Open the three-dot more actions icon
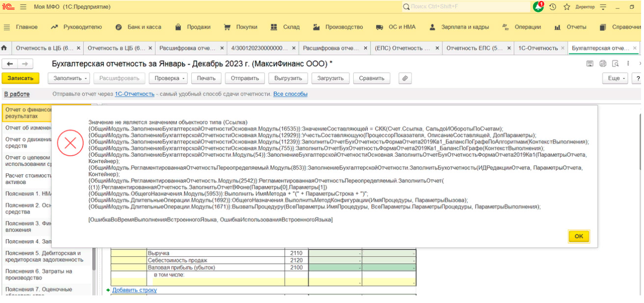 point(628,64)
